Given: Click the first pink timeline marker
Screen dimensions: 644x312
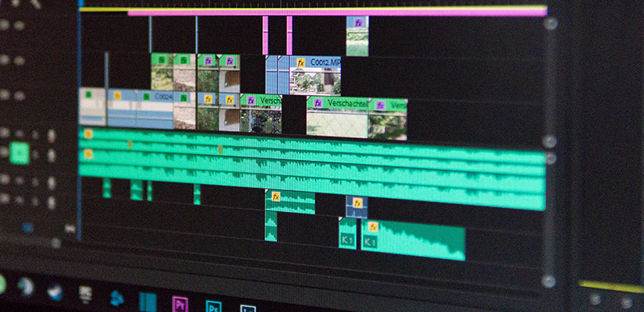Looking at the screenshot, I should click(265, 35).
